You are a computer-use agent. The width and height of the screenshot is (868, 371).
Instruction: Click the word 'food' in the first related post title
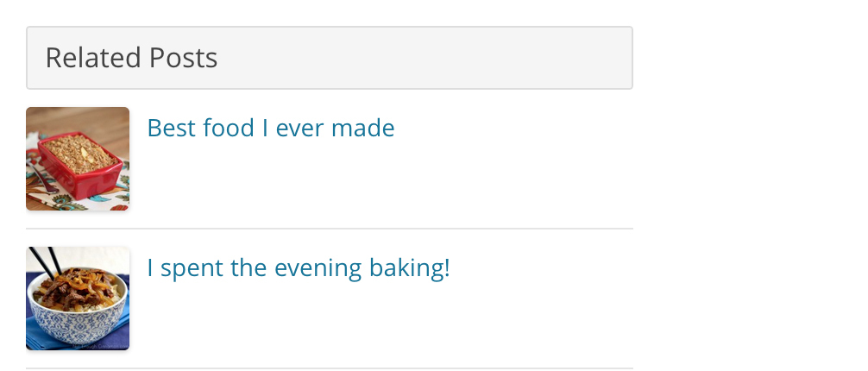(x=229, y=128)
